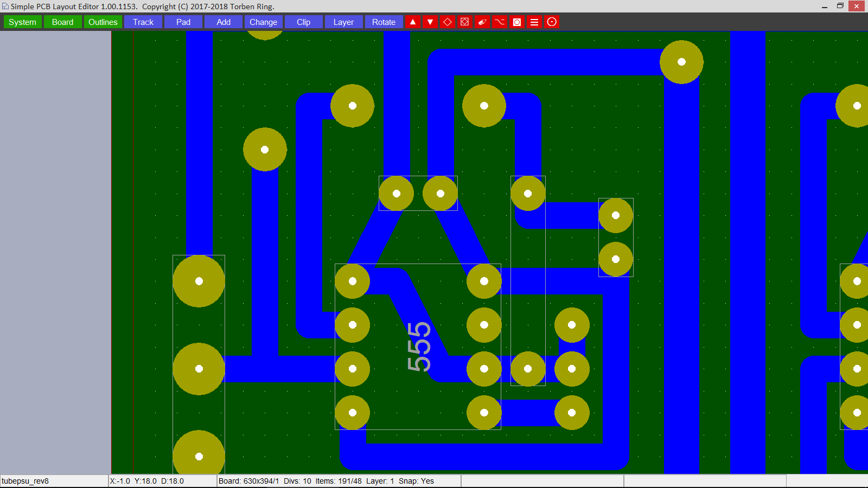
Task: Click the red down-triangle toolbar icon
Action: point(430,22)
